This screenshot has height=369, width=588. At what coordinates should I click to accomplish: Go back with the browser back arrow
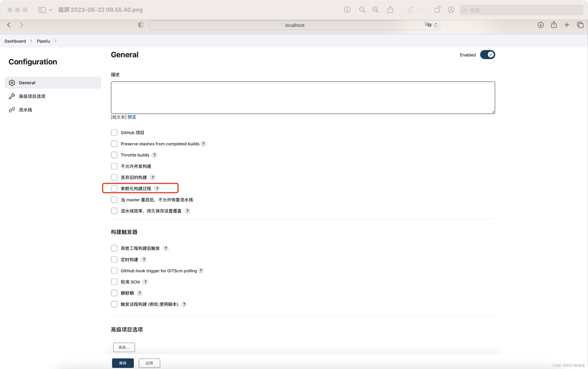pyautogui.click(x=9, y=25)
